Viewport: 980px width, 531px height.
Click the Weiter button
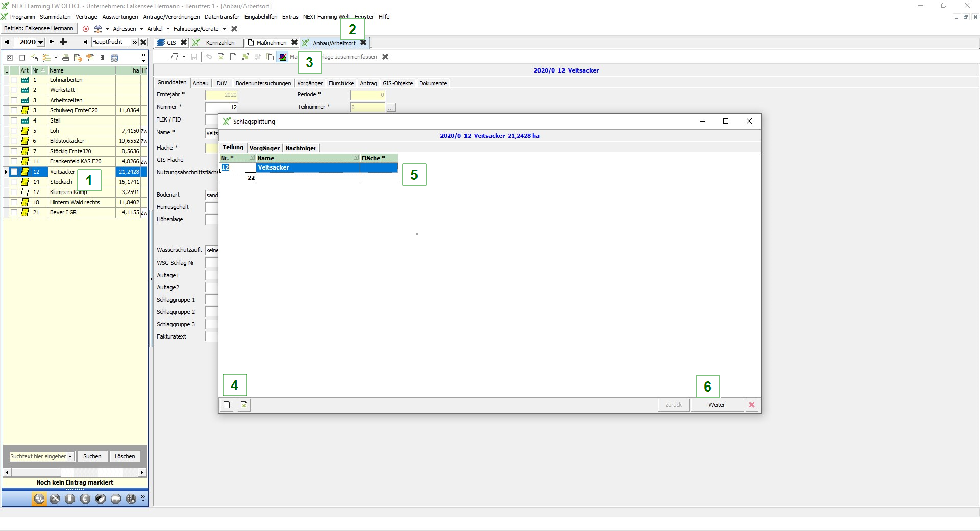(716, 405)
